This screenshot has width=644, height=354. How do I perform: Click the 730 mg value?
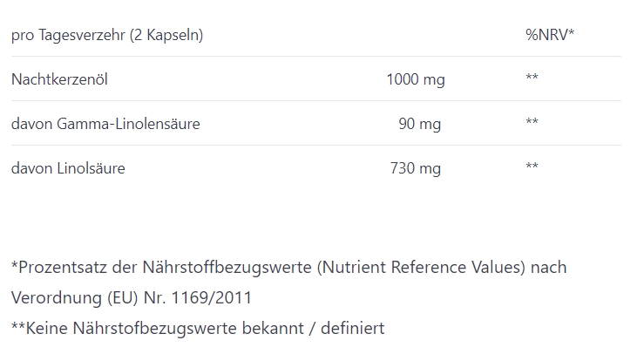coord(416,168)
